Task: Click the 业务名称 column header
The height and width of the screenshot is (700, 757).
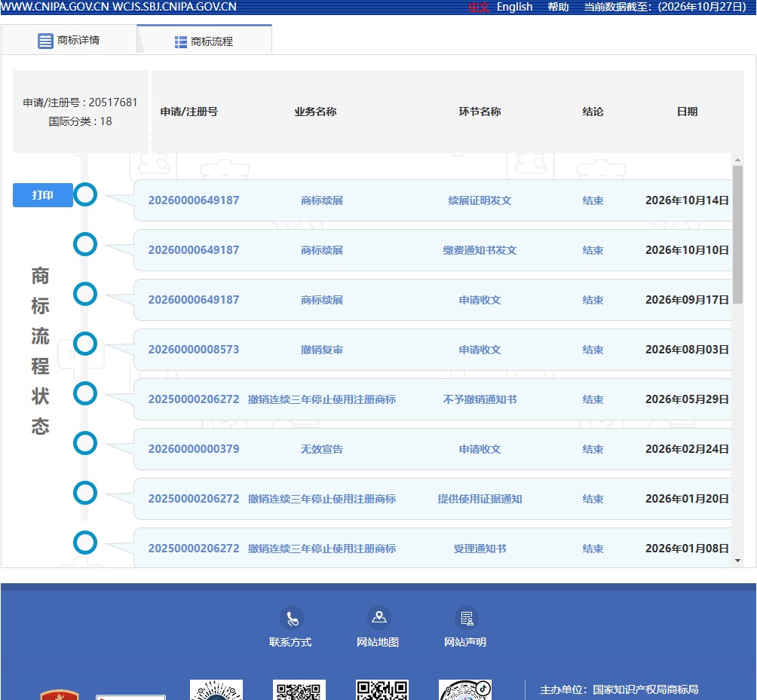Action: coord(316,112)
